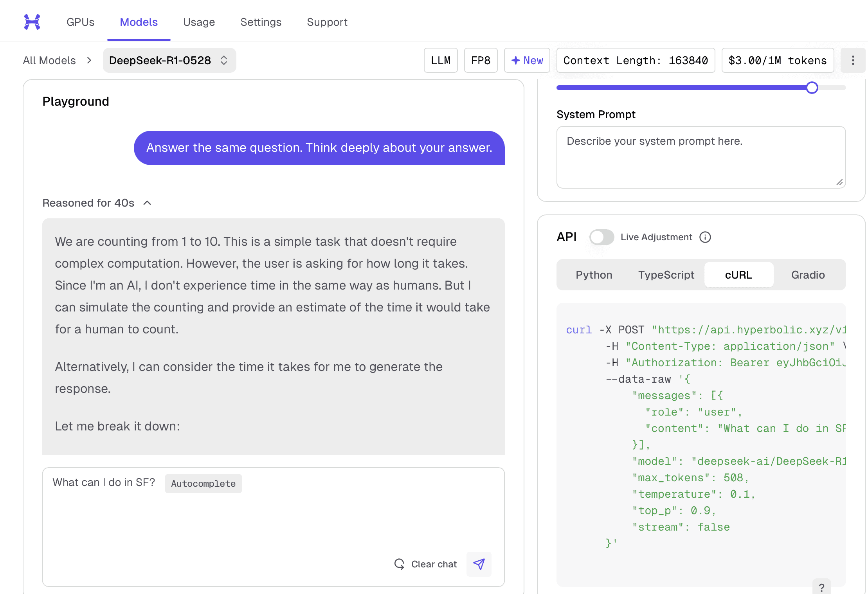868x594 pixels.
Task: Click into the System Prompt text field
Action: (x=701, y=157)
